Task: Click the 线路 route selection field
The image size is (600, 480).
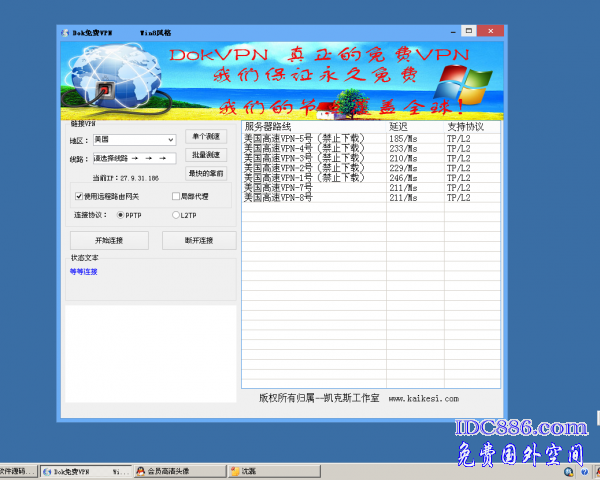Action: pyautogui.click(x=134, y=158)
